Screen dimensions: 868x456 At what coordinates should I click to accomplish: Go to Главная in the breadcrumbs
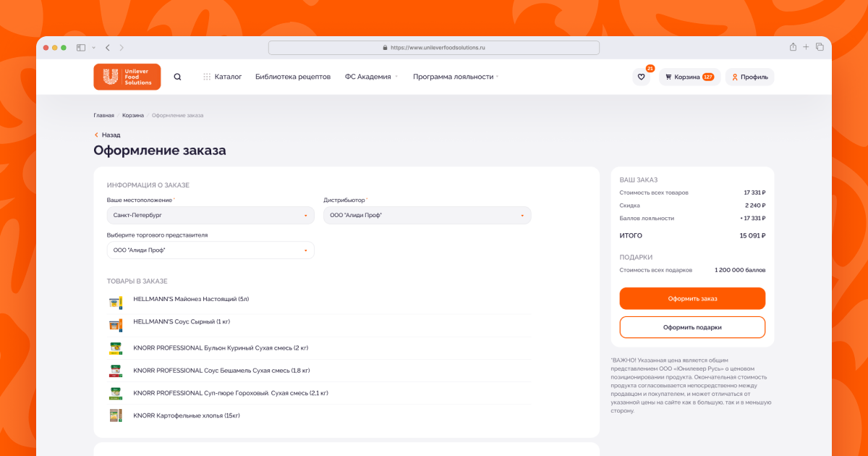(103, 115)
